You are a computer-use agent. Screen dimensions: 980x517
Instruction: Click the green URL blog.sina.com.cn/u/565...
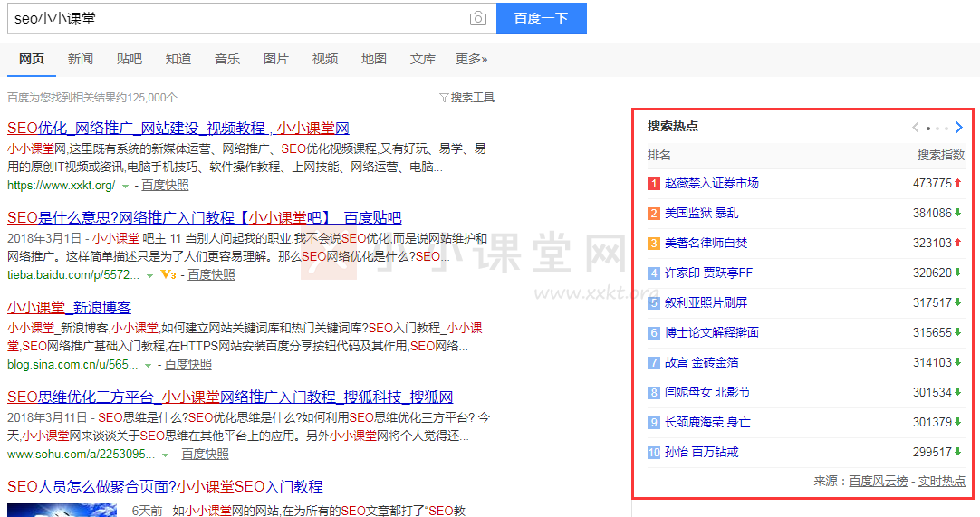(x=72, y=365)
